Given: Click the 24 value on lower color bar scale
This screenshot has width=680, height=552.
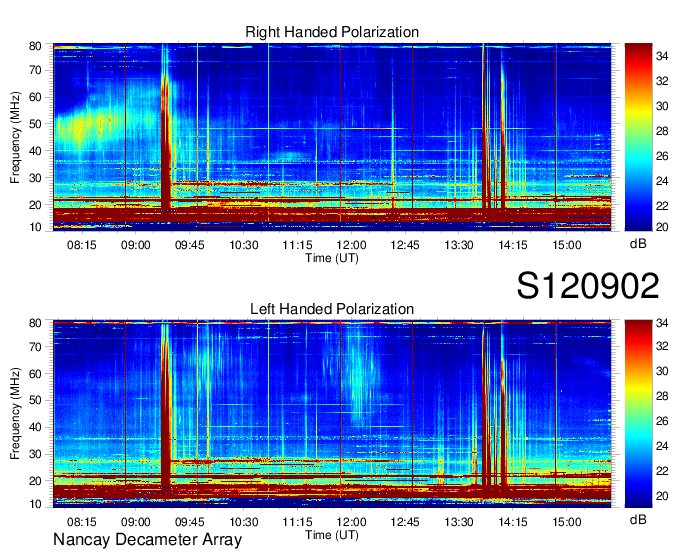Looking at the screenshot, I should (x=662, y=446).
